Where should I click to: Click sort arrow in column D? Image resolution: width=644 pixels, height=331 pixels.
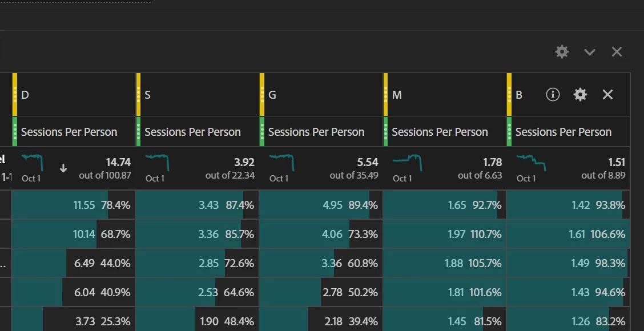pos(63,168)
